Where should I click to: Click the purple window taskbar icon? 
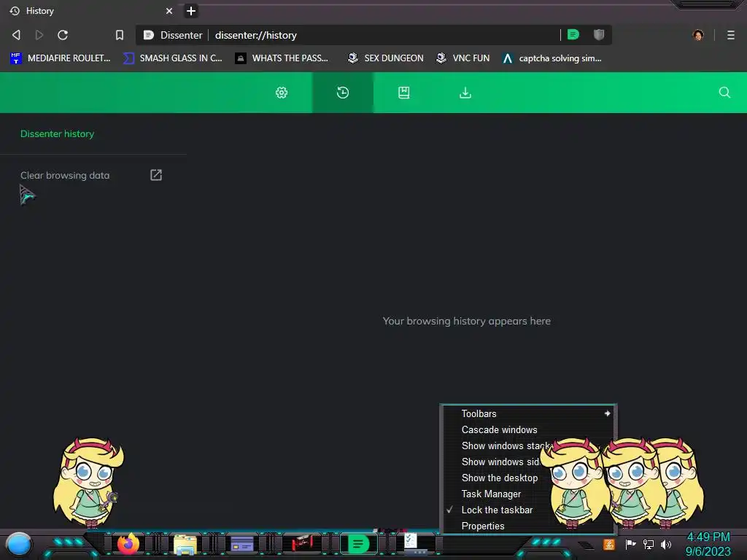[242, 544]
